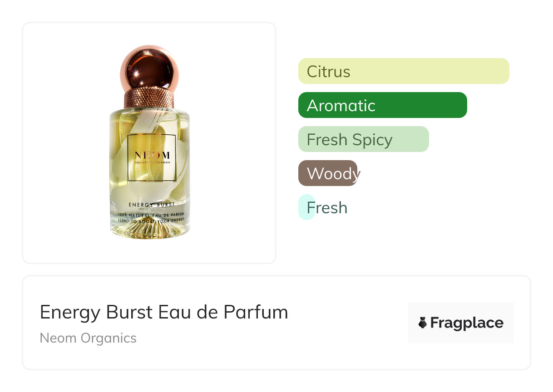
Task: Select the Citrus accord bar
Action: 403,71
